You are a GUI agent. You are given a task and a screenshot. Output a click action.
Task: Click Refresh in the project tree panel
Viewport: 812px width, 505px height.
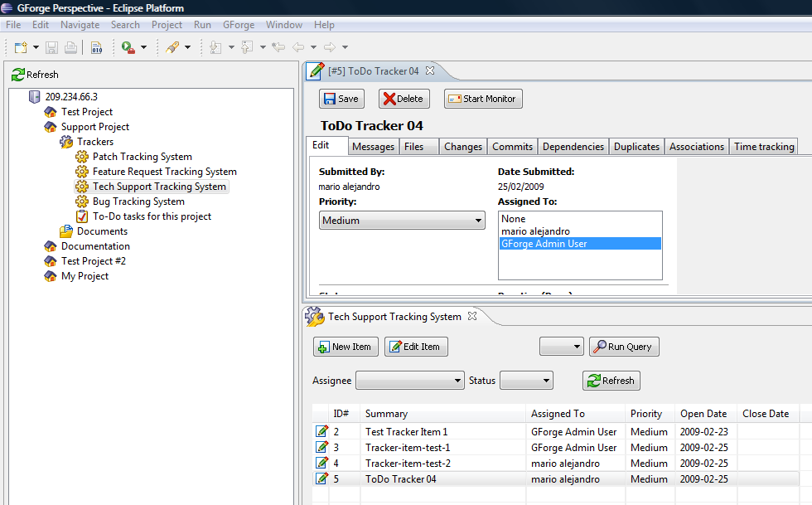(x=35, y=75)
